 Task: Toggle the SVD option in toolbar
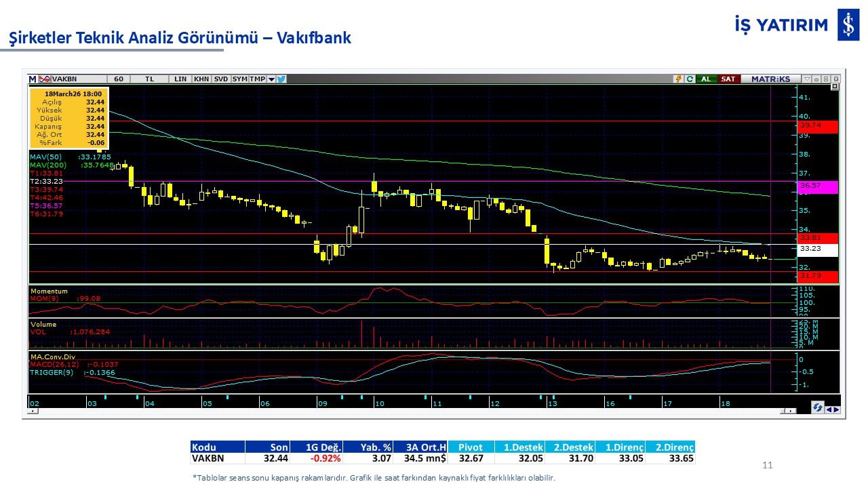coord(221,79)
